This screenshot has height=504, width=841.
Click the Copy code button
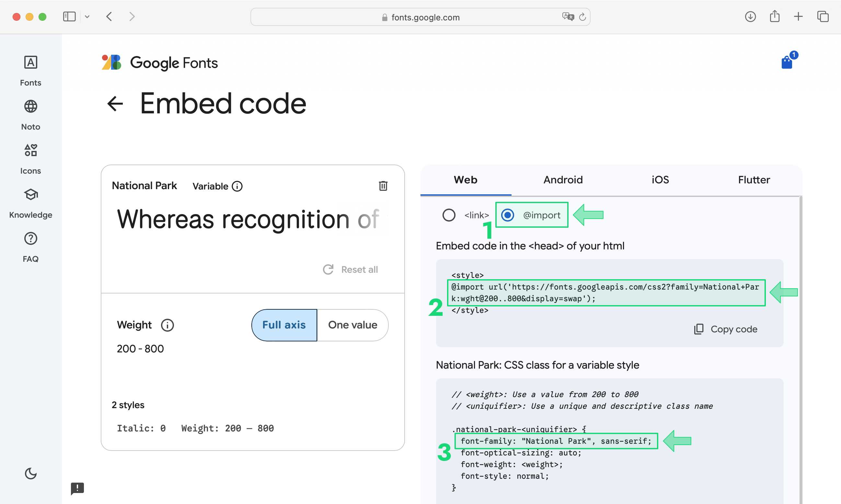tap(726, 329)
